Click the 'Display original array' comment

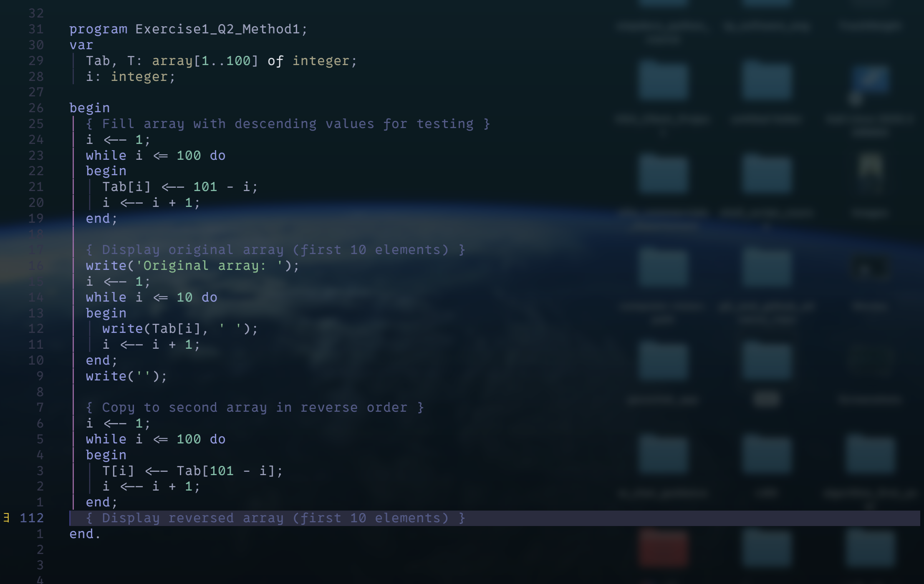pos(275,250)
